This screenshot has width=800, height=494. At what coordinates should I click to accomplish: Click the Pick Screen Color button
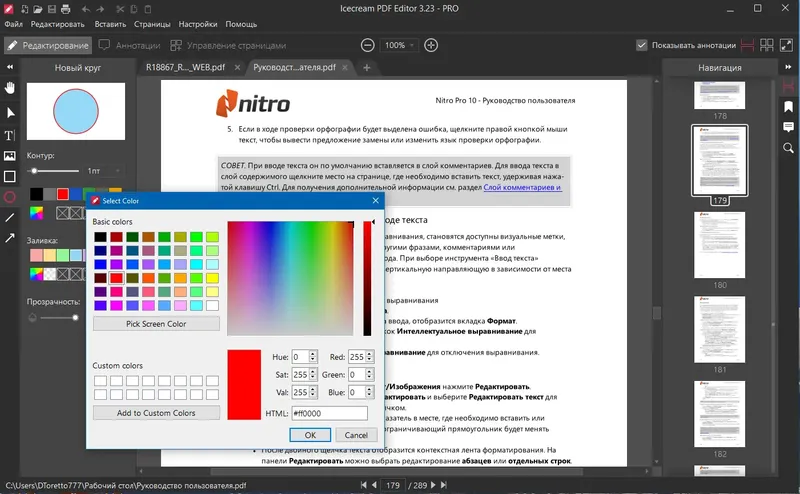click(156, 324)
